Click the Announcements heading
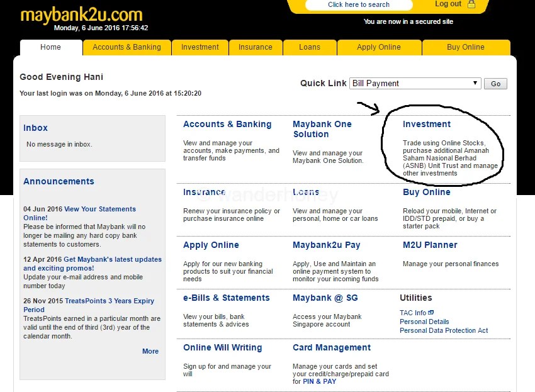 coord(59,181)
